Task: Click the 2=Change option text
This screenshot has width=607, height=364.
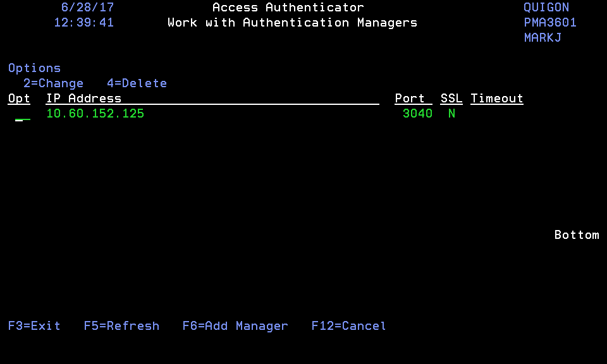Action: (53, 83)
